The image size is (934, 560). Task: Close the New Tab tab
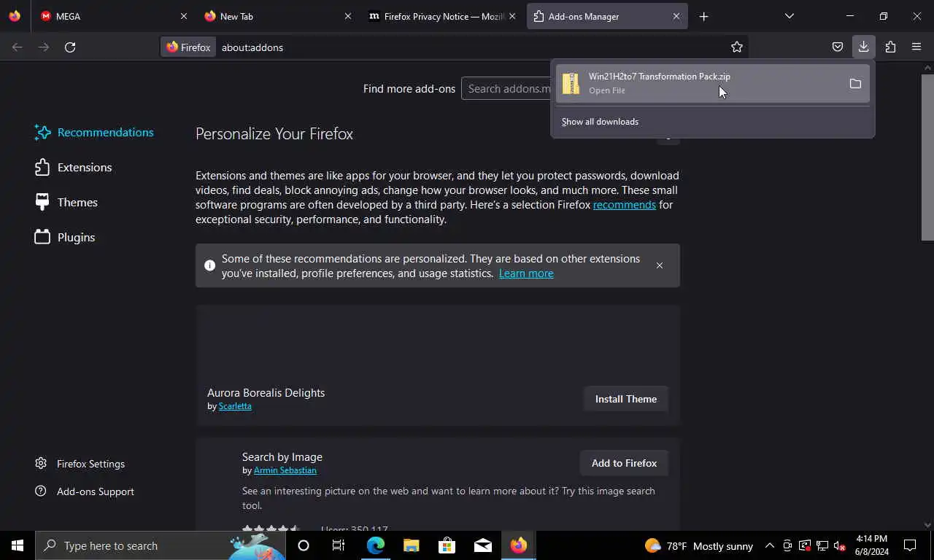coord(348,16)
